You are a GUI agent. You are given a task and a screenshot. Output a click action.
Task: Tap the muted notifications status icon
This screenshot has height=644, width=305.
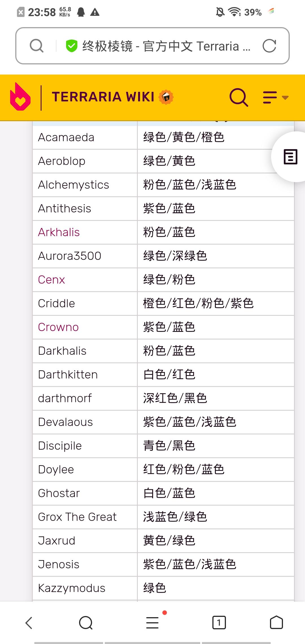click(220, 12)
